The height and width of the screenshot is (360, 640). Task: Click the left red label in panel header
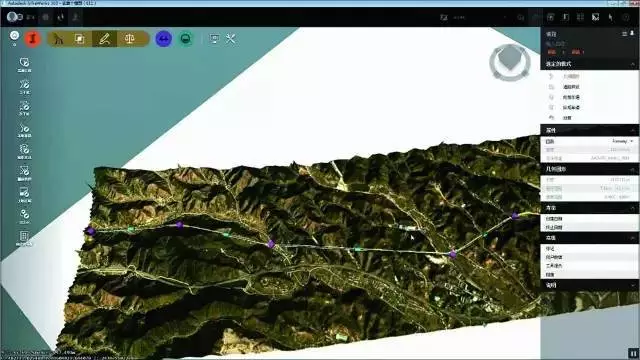(552, 52)
